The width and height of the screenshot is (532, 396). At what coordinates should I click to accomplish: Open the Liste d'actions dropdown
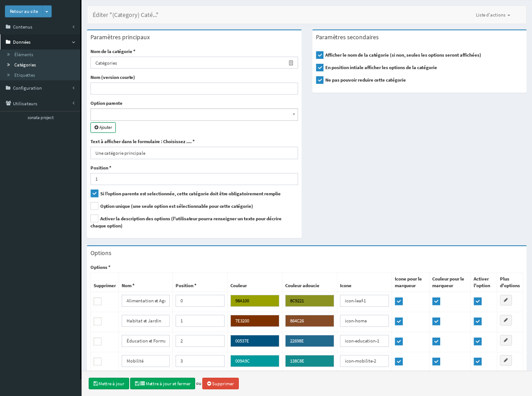tap(493, 15)
